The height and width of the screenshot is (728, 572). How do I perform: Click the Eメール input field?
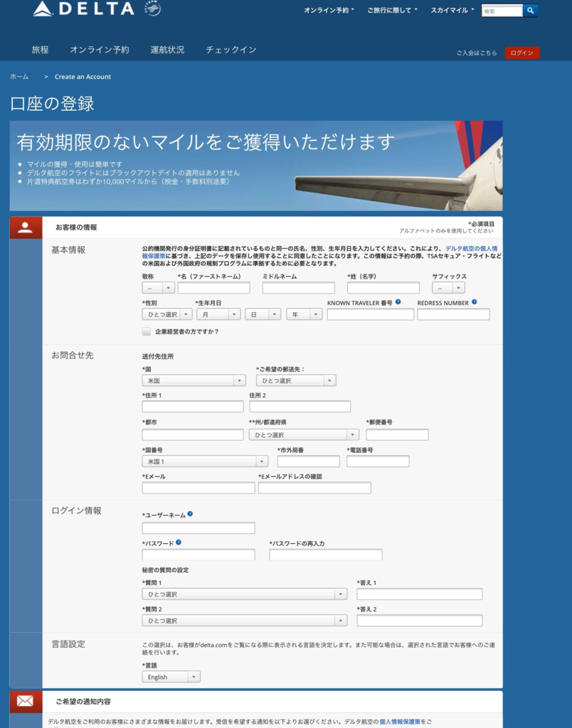click(198, 488)
